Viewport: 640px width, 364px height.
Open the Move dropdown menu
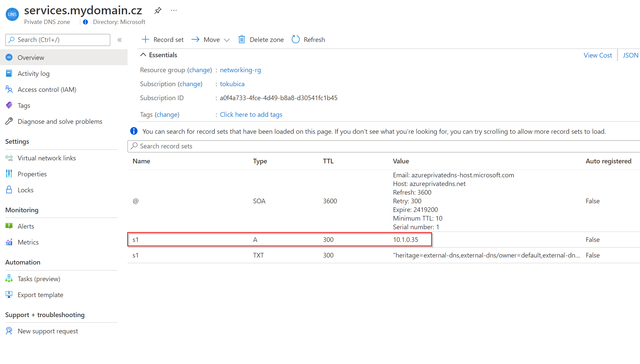(210, 40)
